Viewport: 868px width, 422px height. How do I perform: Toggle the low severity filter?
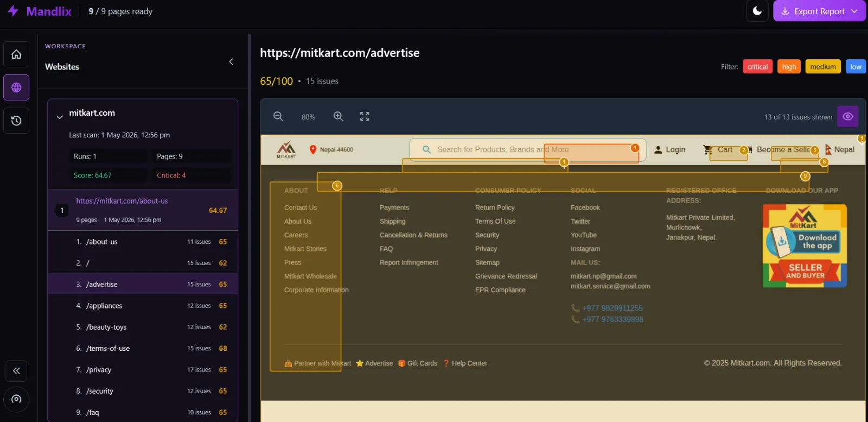tap(856, 67)
